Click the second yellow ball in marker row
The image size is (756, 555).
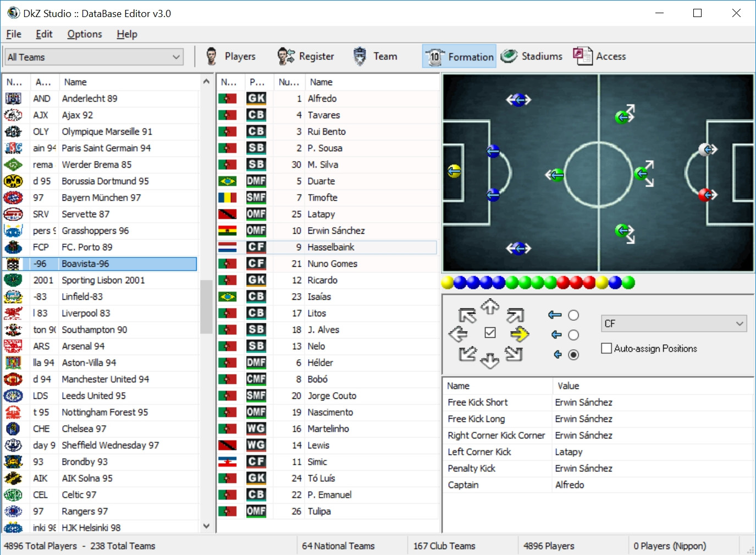(602, 283)
